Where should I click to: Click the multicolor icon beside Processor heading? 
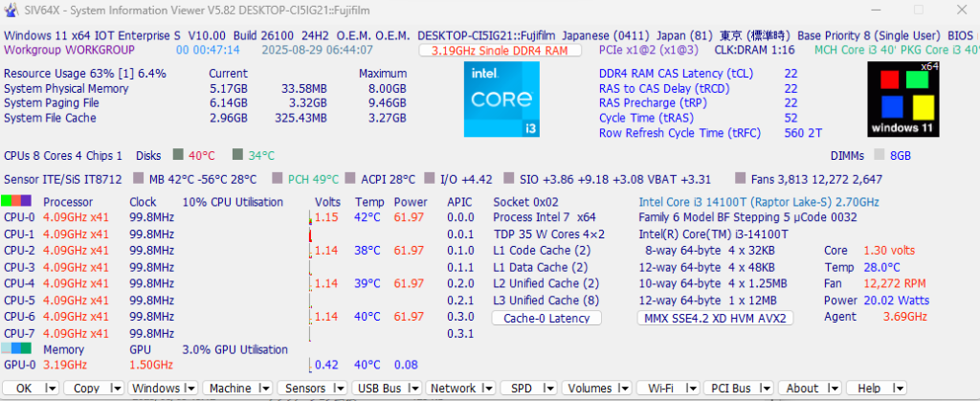coord(16,201)
